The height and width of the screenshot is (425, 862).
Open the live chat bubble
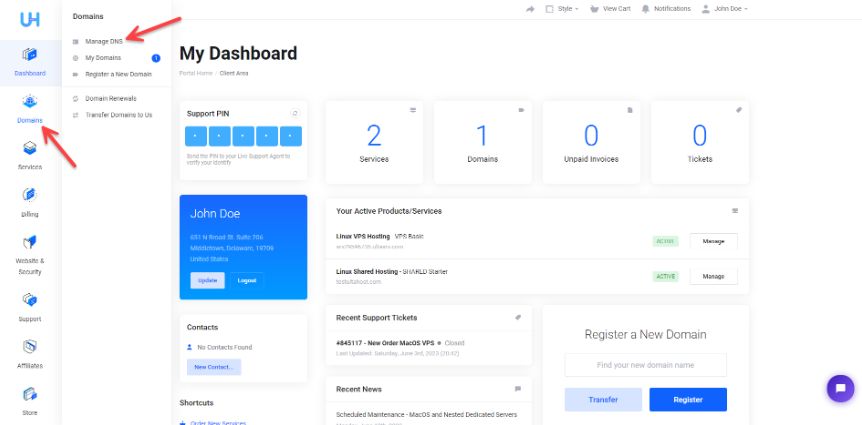840,389
